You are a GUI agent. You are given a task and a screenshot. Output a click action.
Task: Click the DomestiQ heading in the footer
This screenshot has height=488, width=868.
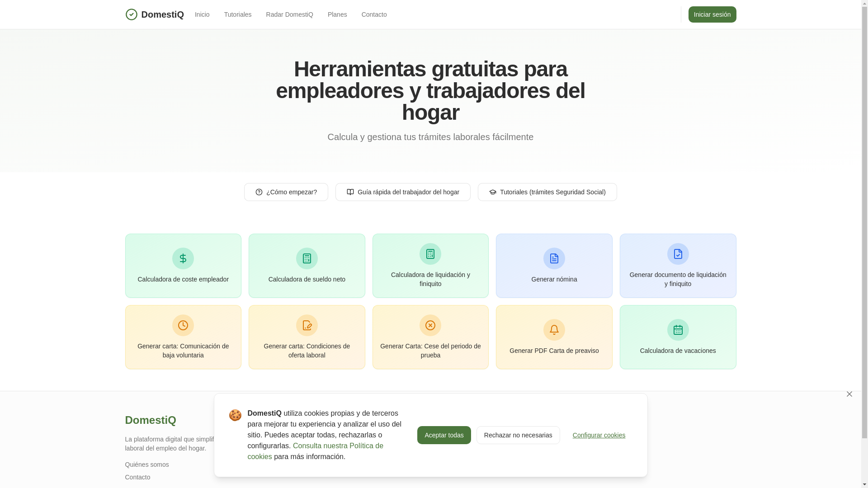click(x=151, y=420)
